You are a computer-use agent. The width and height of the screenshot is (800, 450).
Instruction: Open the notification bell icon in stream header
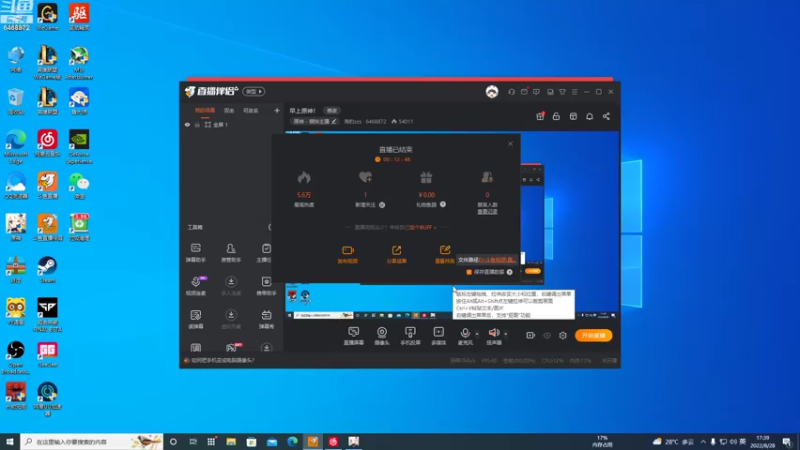coord(589,116)
